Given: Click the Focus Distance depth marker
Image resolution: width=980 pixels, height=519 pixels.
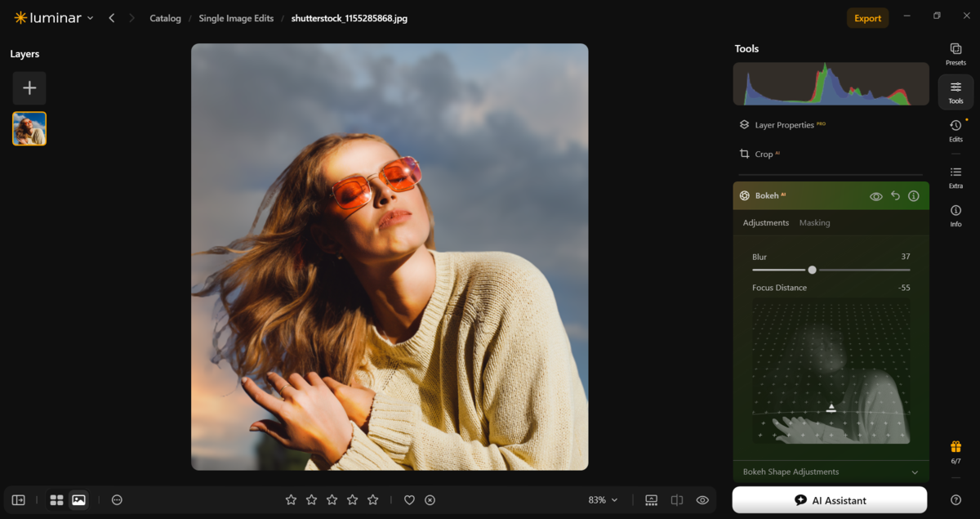Looking at the screenshot, I should pyautogui.click(x=831, y=407).
